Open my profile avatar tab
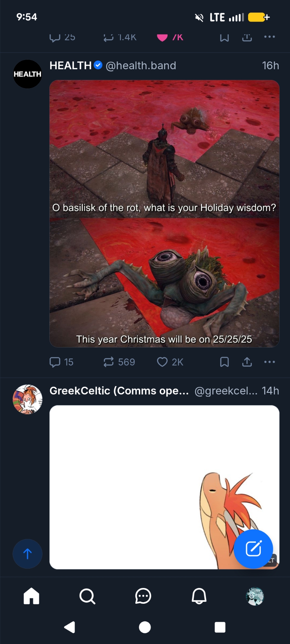 coord(255,596)
